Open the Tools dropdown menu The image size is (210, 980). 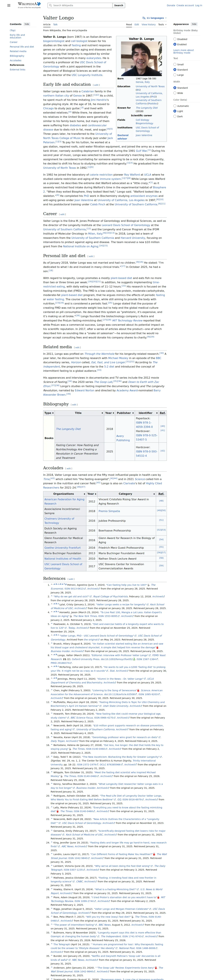click(x=162, y=24)
